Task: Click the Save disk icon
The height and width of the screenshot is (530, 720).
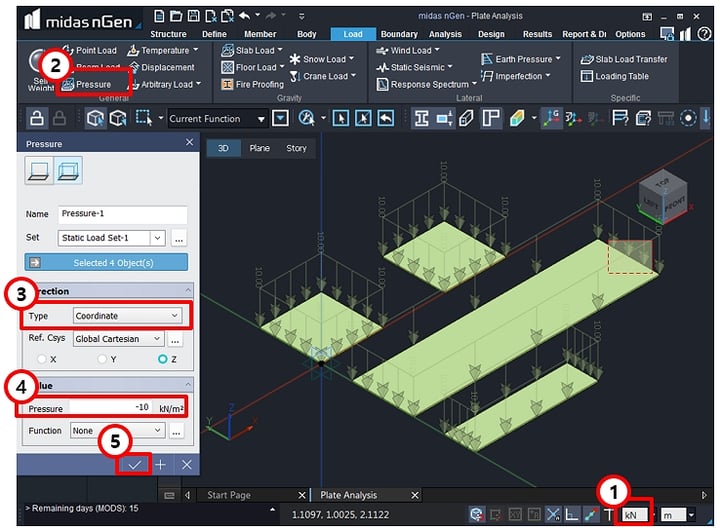Action: point(193,16)
